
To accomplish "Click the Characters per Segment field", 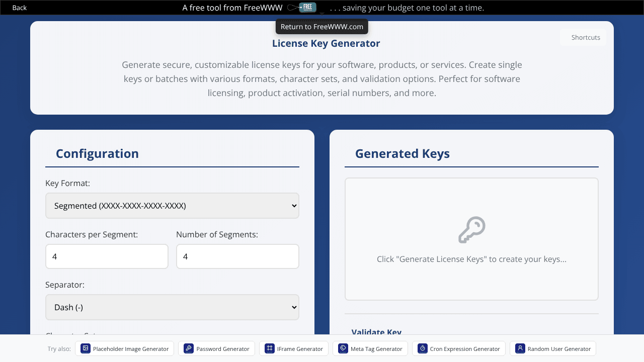I will (107, 256).
